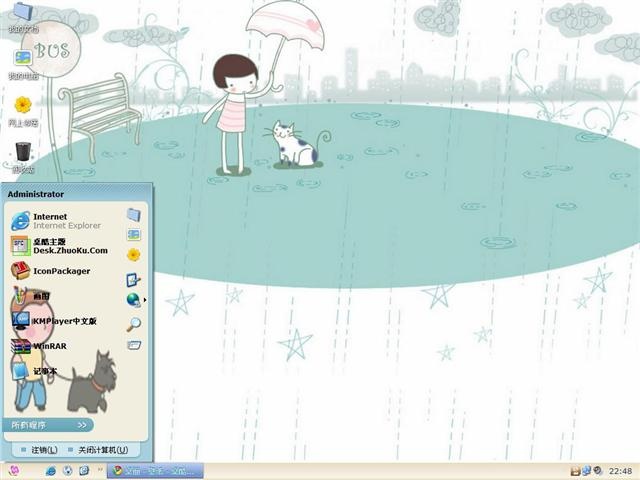Click magnifier search icon in Start menu
The width and height of the screenshot is (640, 480).
tap(133, 324)
